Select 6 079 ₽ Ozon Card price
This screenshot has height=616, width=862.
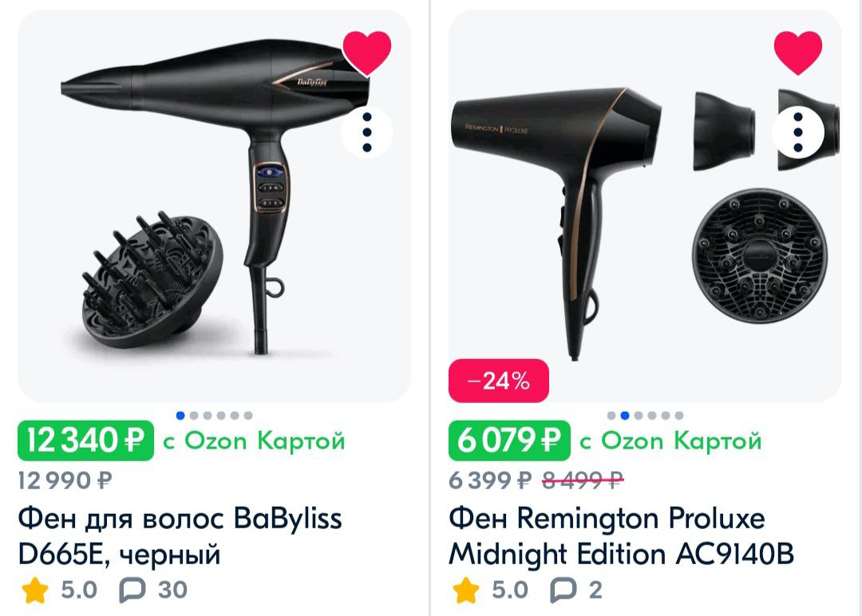509,440
